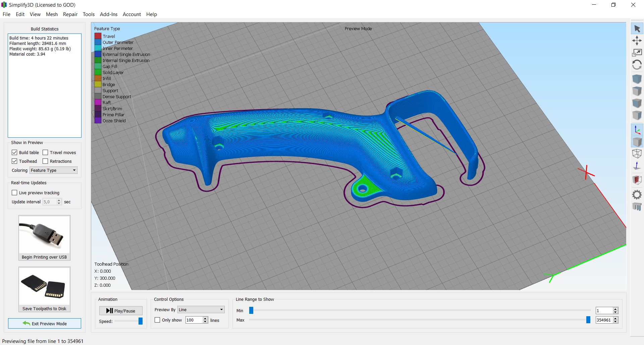Turn on Live preview tracking
Screen dimensions: 644x345
click(14, 193)
